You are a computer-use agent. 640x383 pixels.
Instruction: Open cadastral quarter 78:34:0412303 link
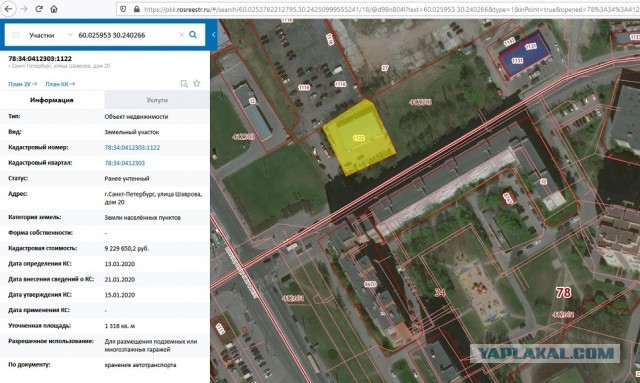point(124,163)
